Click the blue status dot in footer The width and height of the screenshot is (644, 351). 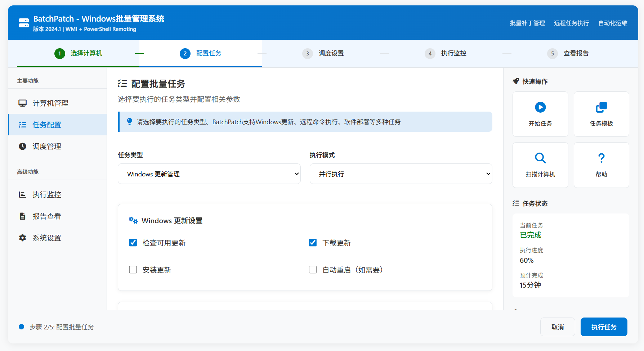[x=21, y=327]
